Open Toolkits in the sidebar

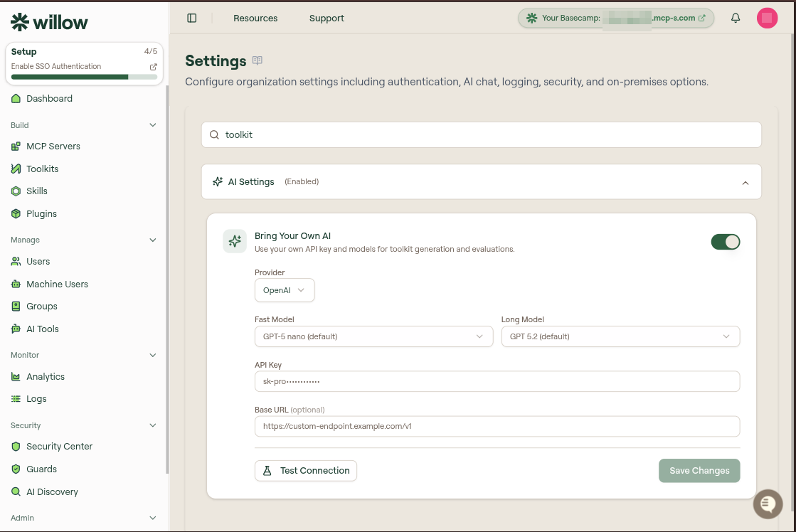(42, 169)
